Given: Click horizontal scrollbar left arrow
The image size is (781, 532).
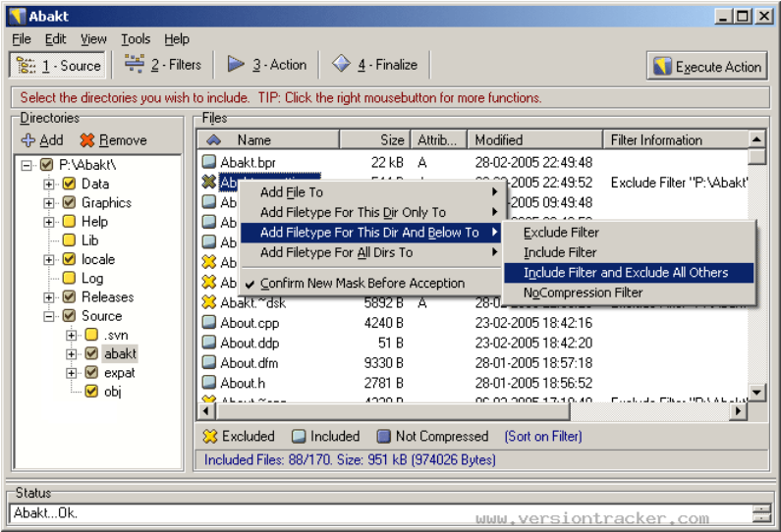Looking at the screenshot, I should click(x=206, y=411).
